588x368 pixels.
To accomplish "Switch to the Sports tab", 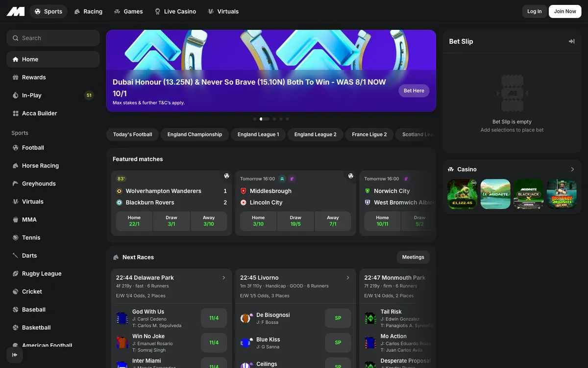I will 49,11.
